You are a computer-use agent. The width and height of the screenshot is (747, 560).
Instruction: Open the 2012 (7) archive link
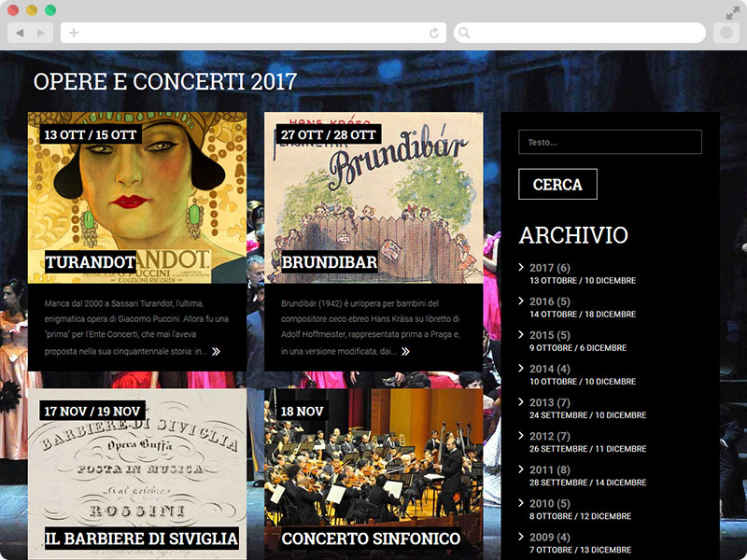(550, 436)
